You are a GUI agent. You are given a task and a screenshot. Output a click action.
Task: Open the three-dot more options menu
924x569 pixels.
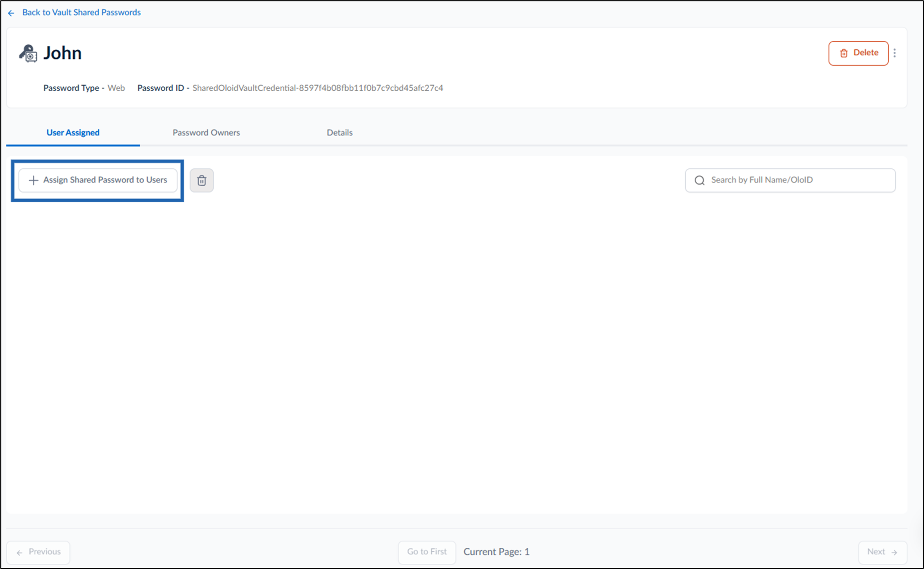pos(895,53)
